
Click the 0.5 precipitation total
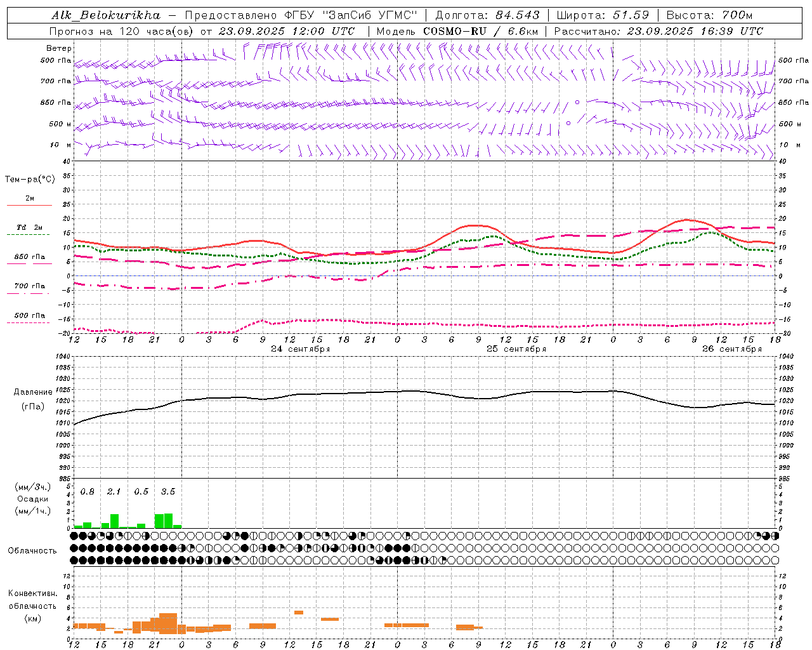tap(141, 492)
